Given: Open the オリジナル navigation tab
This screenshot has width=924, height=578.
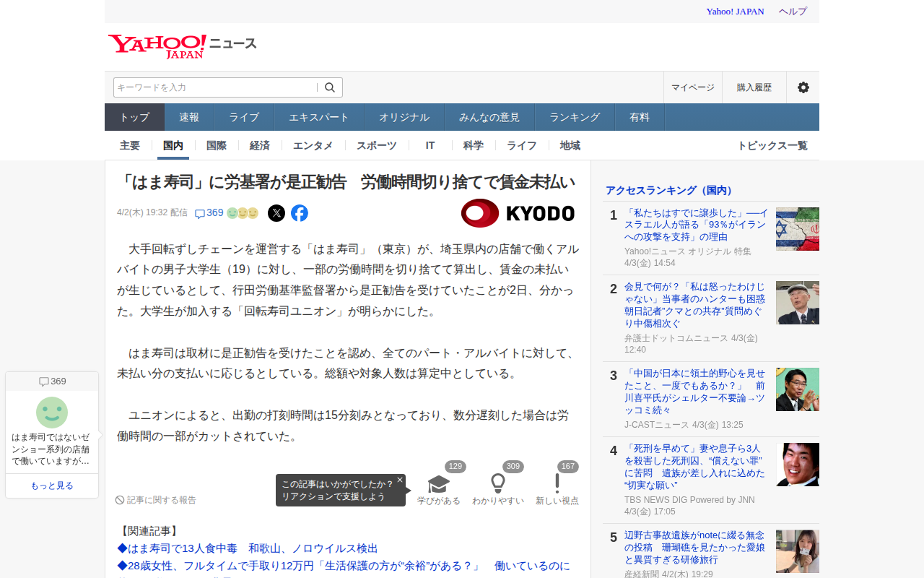Looking at the screenshot, I should pyautogui.click(x=404, y=117).
